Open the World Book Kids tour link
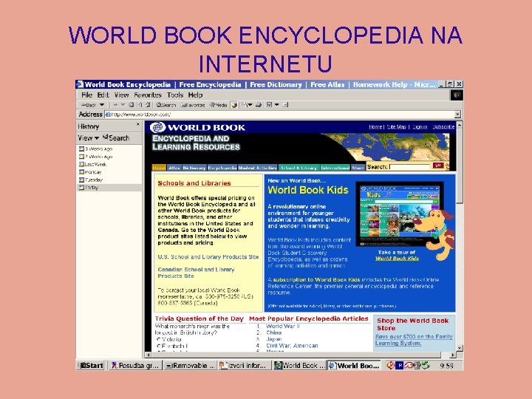532x399 pixels. click(x=397, y=259)
